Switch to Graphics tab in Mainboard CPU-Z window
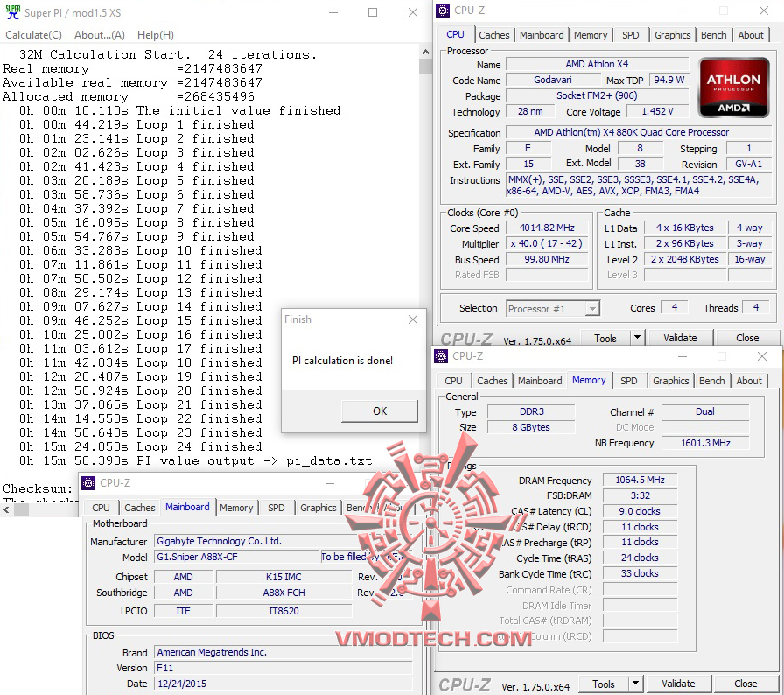784x695 pixels. 318,508
